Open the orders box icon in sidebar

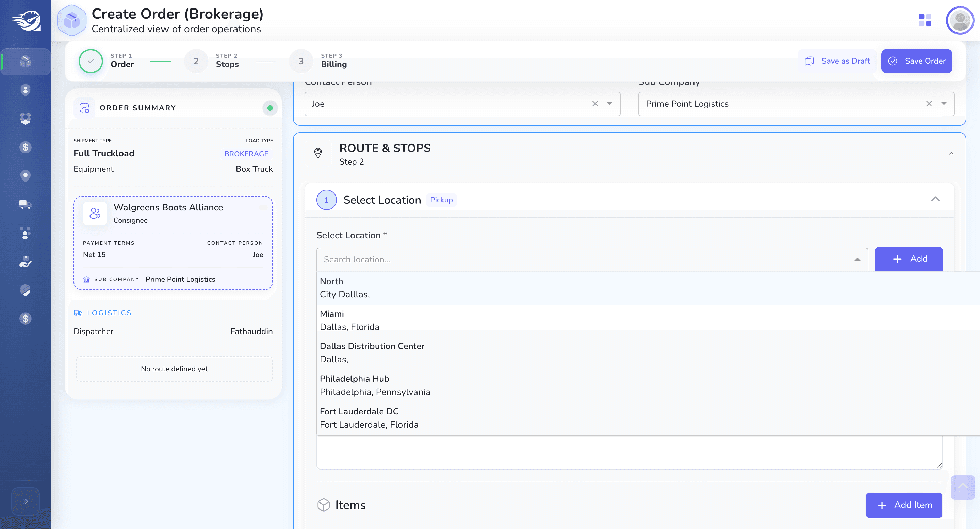pos(25,61)
